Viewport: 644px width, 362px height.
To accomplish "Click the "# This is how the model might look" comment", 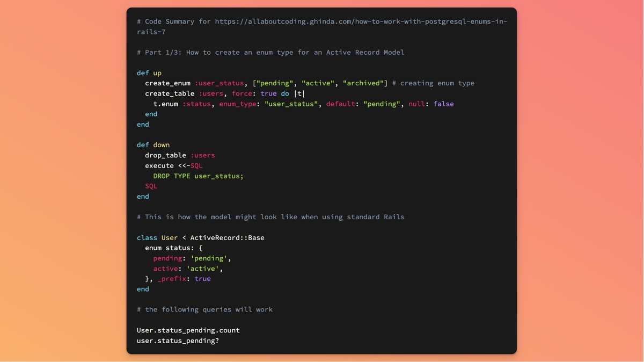I will (270, 217).
